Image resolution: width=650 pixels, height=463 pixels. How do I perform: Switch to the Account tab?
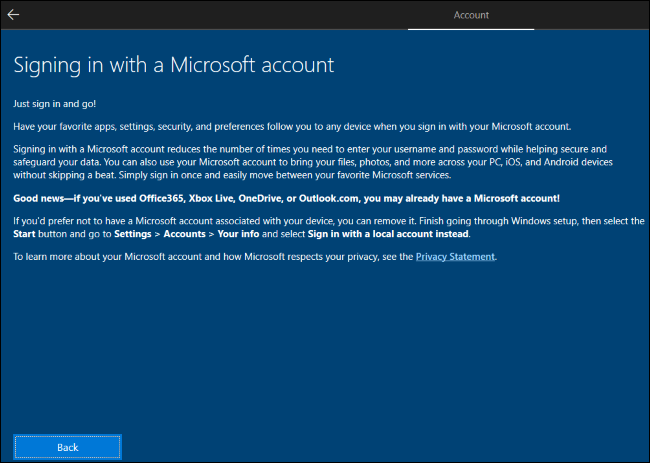470,15
